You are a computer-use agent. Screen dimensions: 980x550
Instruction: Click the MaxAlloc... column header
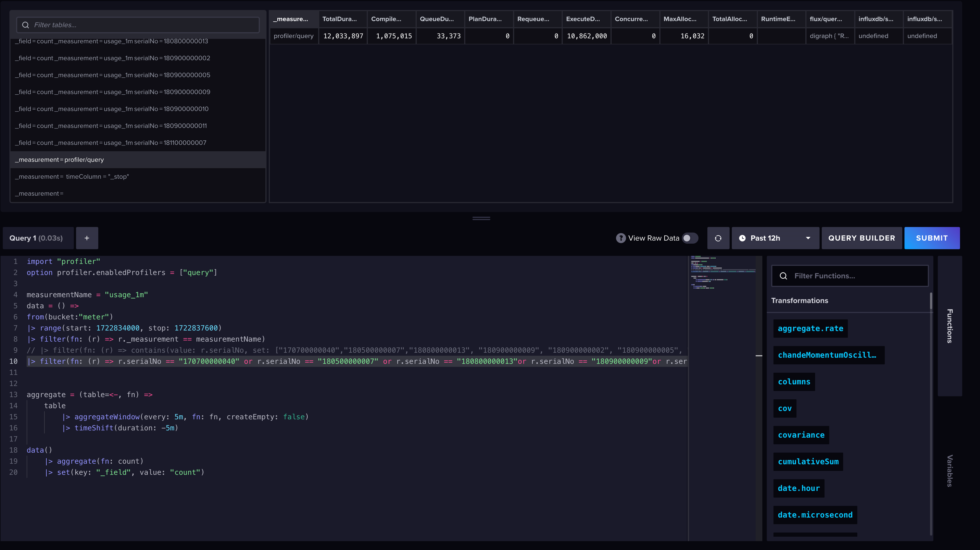684,19
